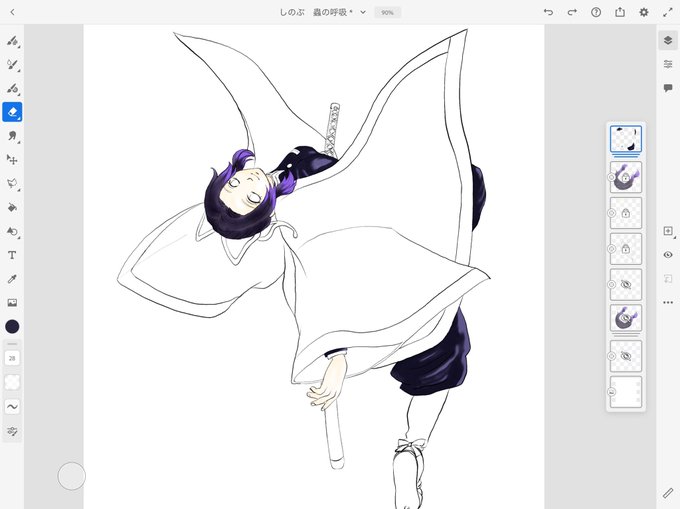
Task: Open the brush settings panel
Action: (12, 431)
